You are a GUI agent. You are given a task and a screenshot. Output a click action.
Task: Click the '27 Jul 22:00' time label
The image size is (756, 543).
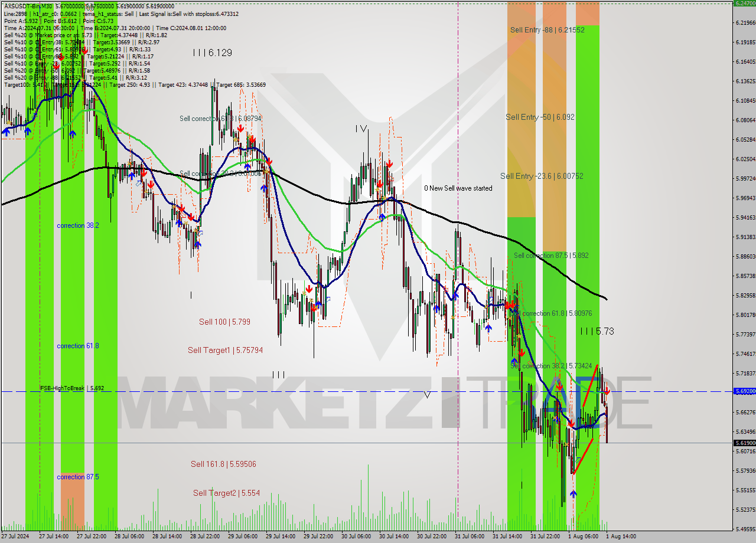click(91, 537)
